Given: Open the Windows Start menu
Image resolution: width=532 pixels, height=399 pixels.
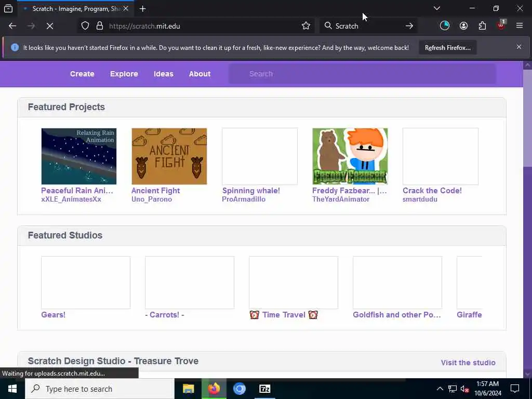Looking at the screenshot, I should coord(12,389).
